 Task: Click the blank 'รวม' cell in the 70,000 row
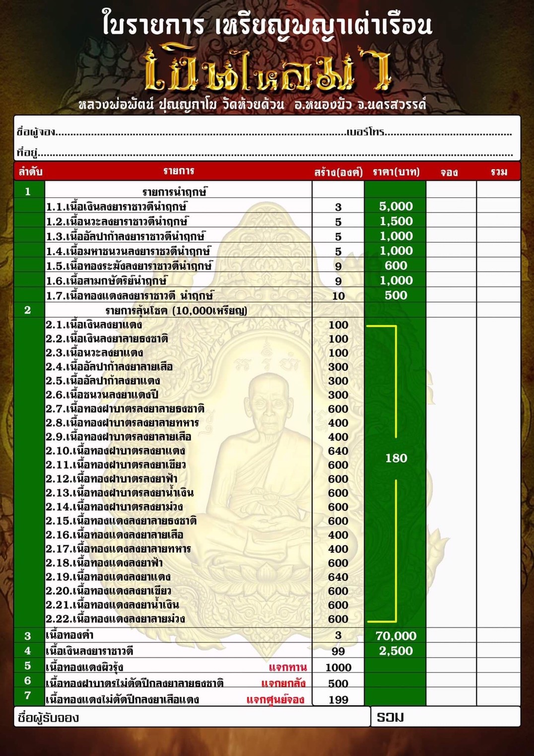(x=498, y=635)
